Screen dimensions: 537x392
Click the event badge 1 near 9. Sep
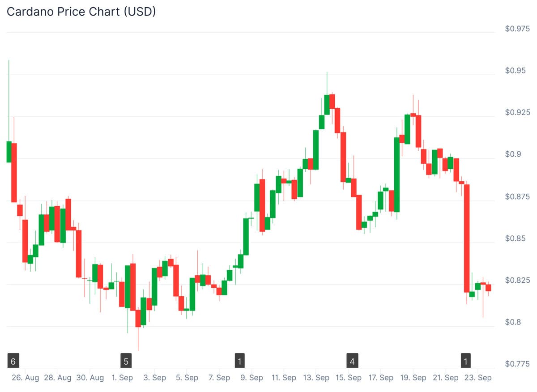[x=240, y=361]
